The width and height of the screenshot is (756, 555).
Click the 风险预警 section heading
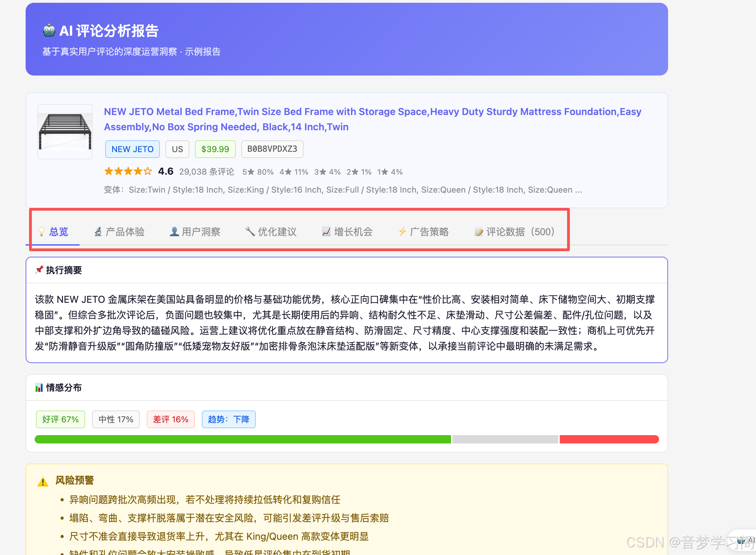[75, 480]
